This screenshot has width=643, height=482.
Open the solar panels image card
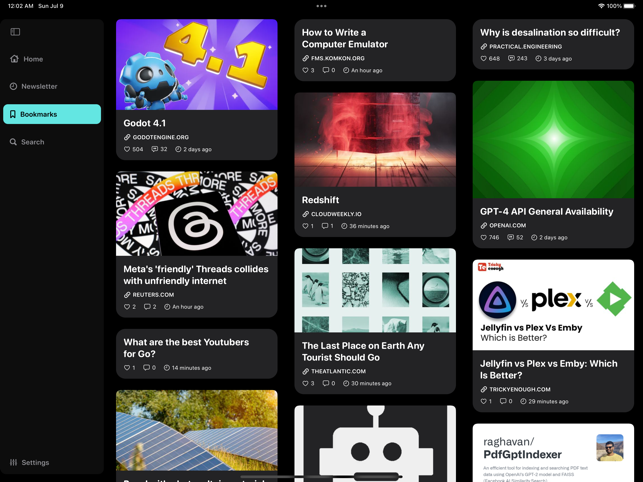coord(197,430)
